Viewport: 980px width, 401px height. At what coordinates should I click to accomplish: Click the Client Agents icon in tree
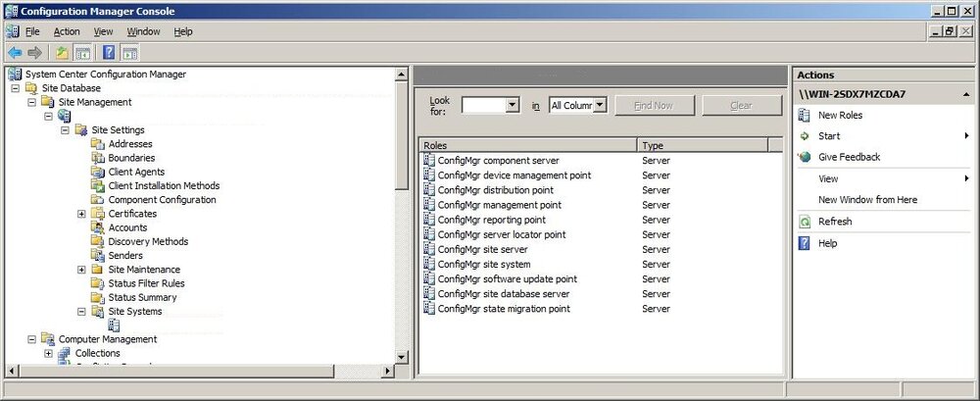click(97, 172)
